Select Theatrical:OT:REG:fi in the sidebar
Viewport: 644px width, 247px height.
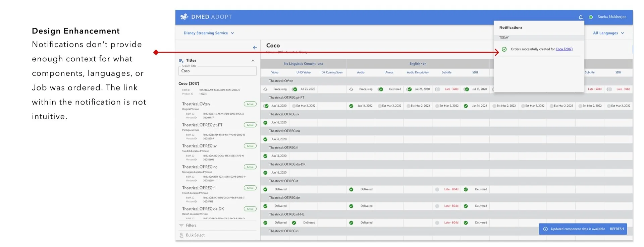pyautogui.click(x=199, y=188)
